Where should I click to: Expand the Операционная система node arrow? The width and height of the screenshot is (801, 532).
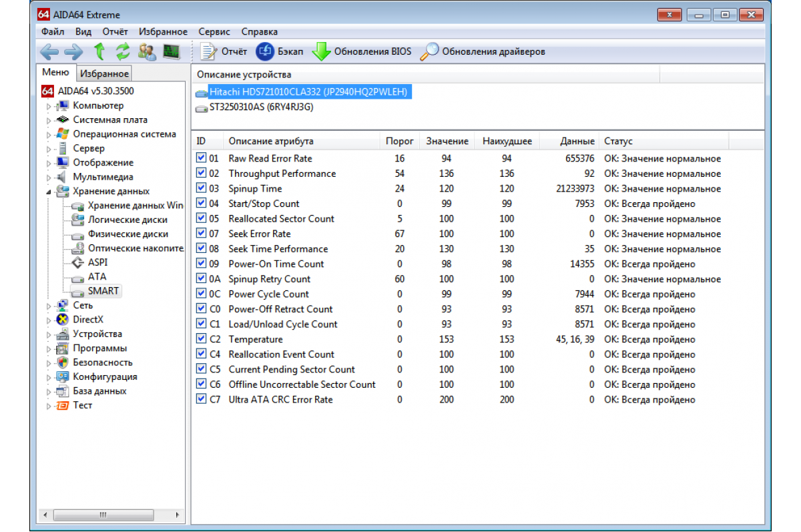48,134
